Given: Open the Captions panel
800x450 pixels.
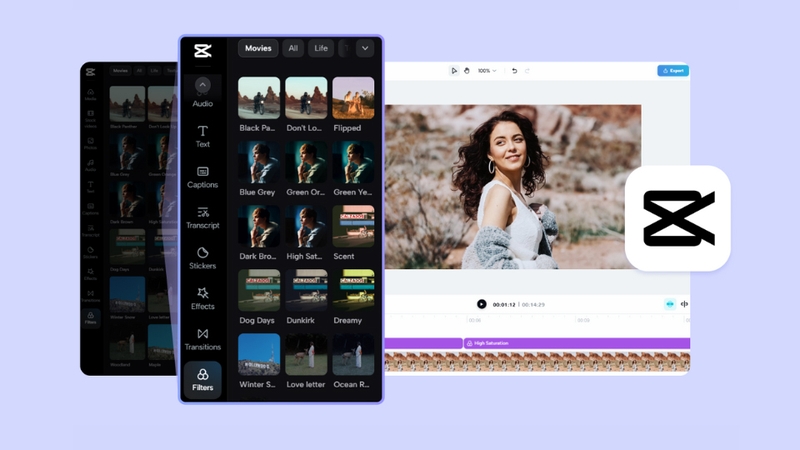Looking at the screenshot, I should tap(203, 177).
